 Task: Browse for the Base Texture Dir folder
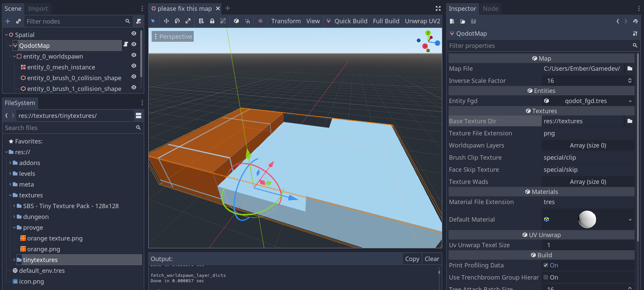point(630,121)
